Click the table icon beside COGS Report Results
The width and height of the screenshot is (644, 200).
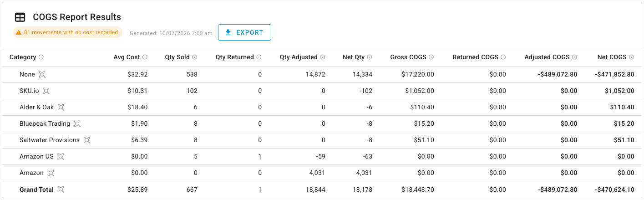pos(20,17)
